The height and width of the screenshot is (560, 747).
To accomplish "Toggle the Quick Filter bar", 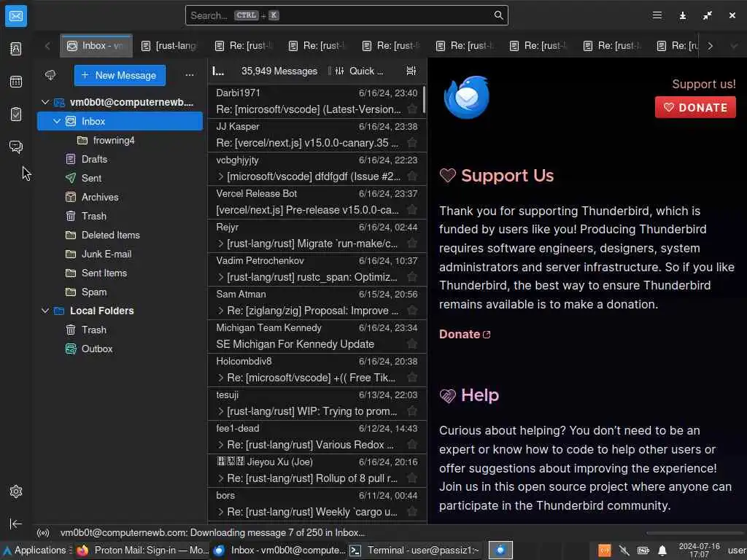I will click(359, 71).
